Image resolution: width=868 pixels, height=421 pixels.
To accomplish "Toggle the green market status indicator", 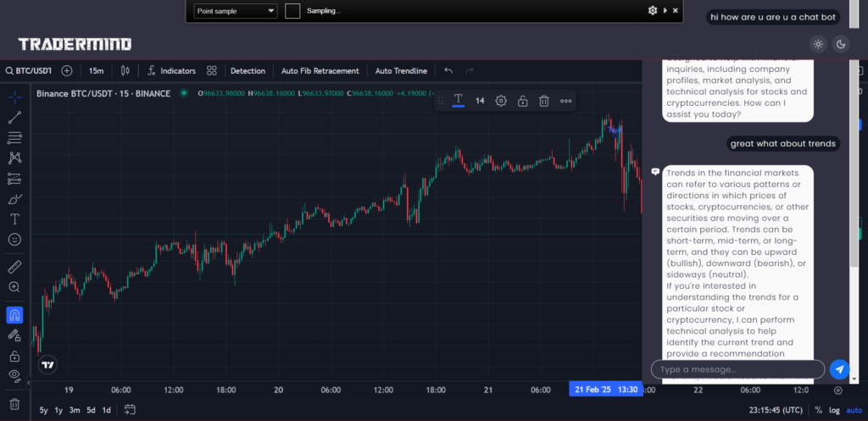I will 184,93.
